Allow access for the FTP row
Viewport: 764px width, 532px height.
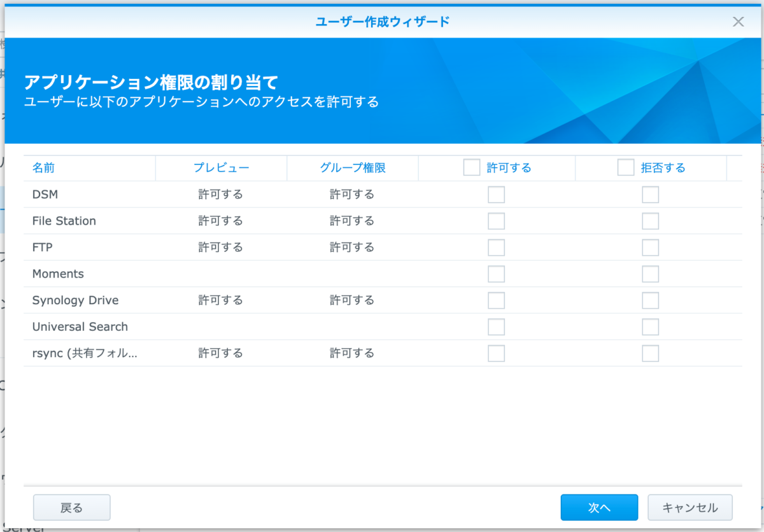[x=497, y=248]
